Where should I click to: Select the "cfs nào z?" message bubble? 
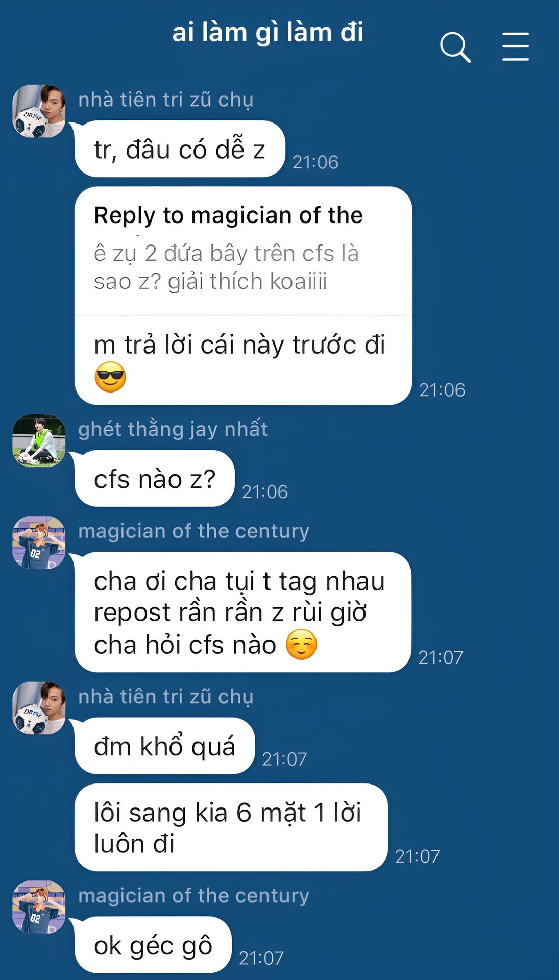pos(155,479)
